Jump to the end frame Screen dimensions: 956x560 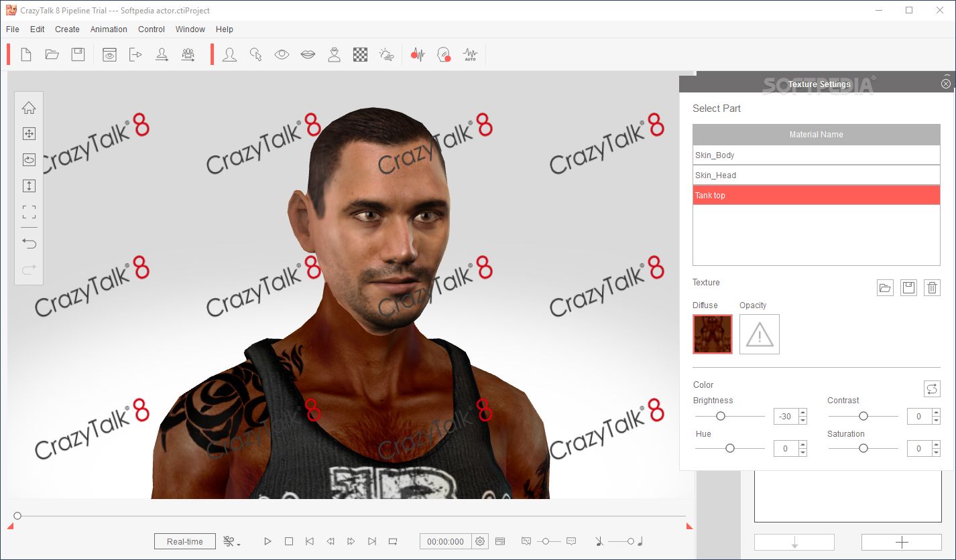(x=372, y=541)
